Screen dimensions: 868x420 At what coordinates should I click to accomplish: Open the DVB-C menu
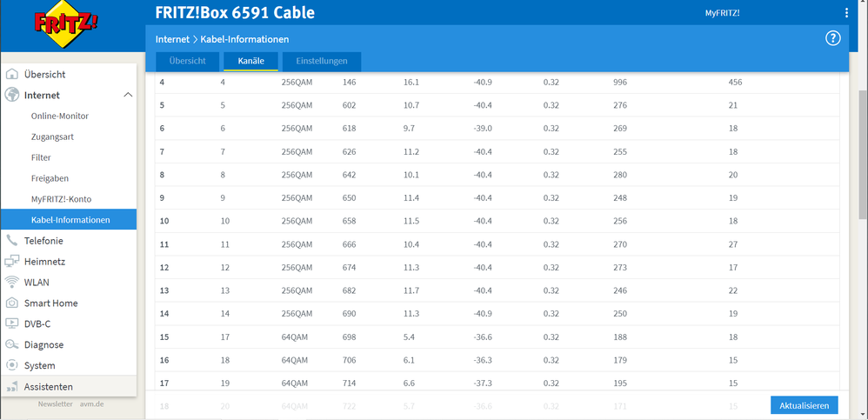[69, 323]
